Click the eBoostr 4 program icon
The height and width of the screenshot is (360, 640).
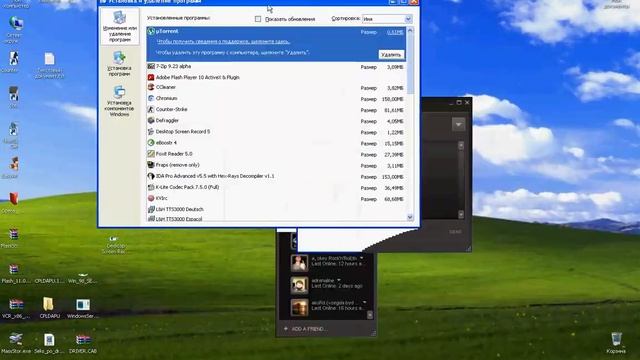151,143
